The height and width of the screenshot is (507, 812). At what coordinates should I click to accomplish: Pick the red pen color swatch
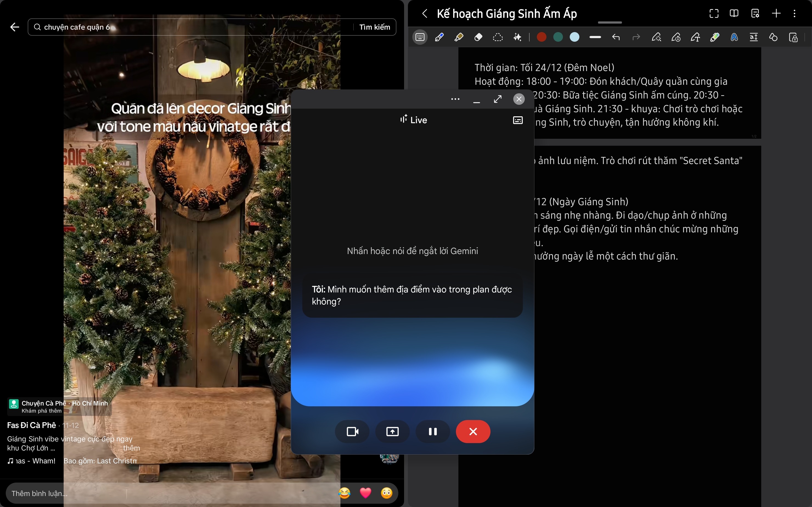(x=541, y=37)
